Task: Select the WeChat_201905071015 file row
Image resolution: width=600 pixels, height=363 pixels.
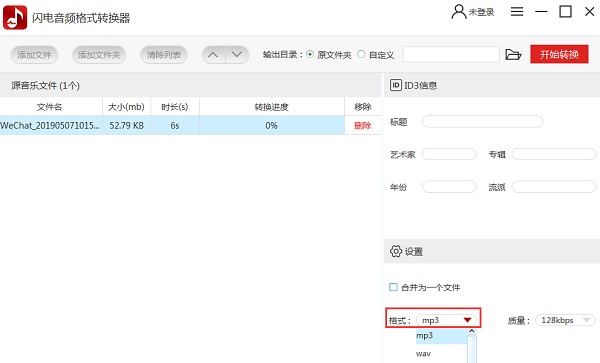Action: coord(191,125)
